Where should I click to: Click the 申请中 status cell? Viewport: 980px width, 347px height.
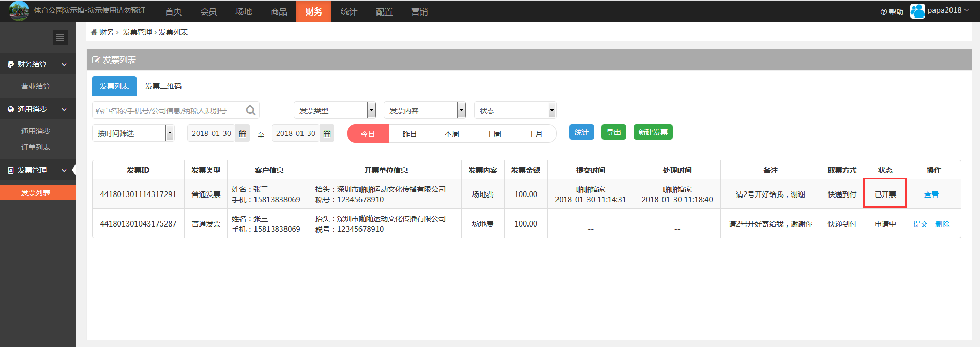coord(885,224)
